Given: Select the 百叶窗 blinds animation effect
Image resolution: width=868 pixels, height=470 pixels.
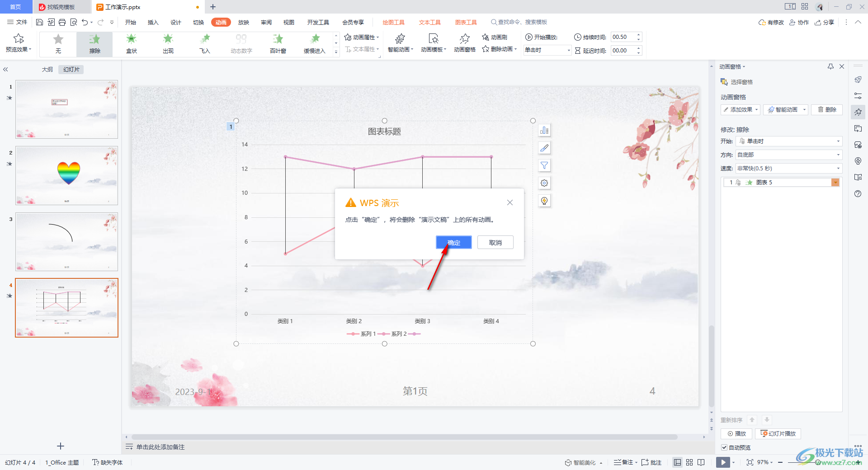Looking at the screenshot, I should [x=278, y=44].
